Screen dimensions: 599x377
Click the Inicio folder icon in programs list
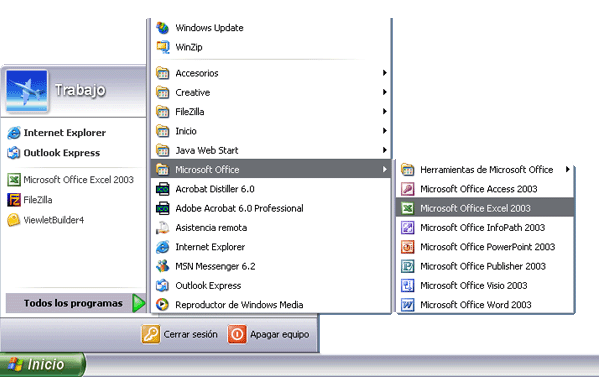coord(163,131)
